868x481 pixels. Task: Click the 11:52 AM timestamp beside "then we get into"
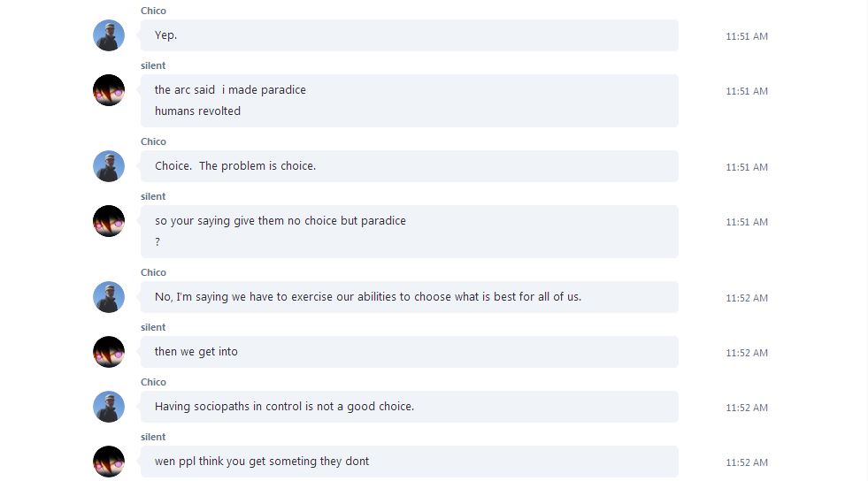pos(747,353)
